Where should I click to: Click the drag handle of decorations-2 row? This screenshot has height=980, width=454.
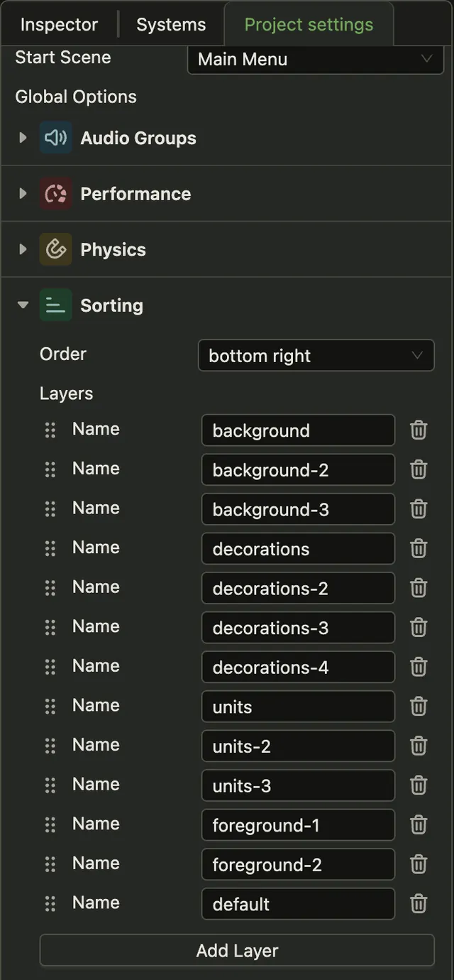(x=50, y=588)
